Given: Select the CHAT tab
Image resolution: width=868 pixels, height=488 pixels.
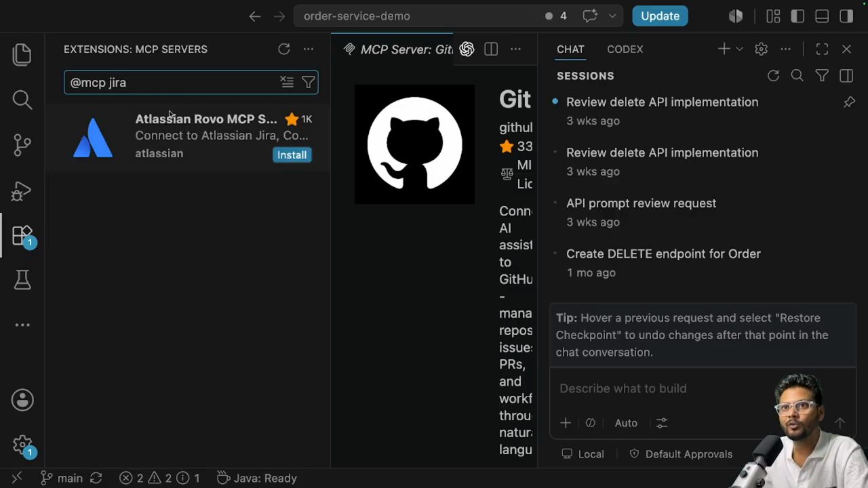Looking at the screenshot, I should (570, 49).
